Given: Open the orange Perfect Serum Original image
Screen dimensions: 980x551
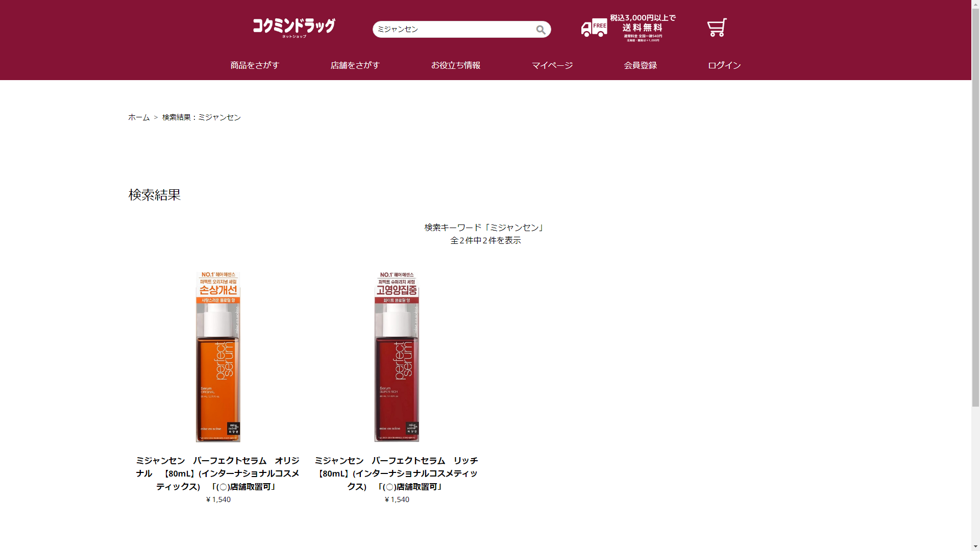Looking at the screenshot, I should [x=218, y=357].
